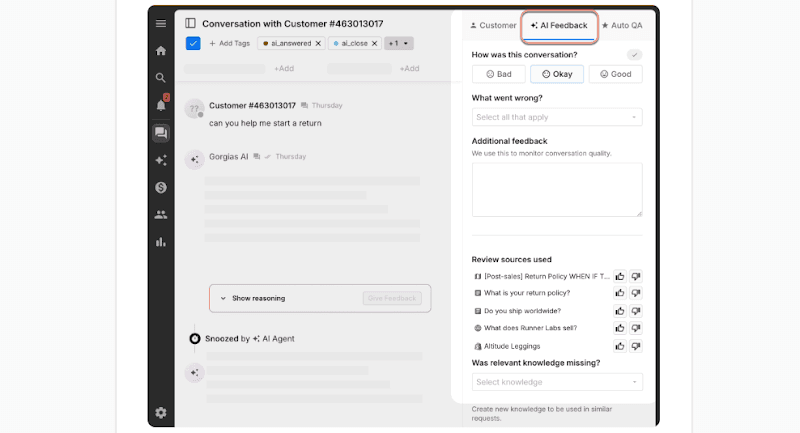Go to the Home icon in sidebar
Image resolution: width=800 pixels, height=433 pixels.
click(161, 50)
